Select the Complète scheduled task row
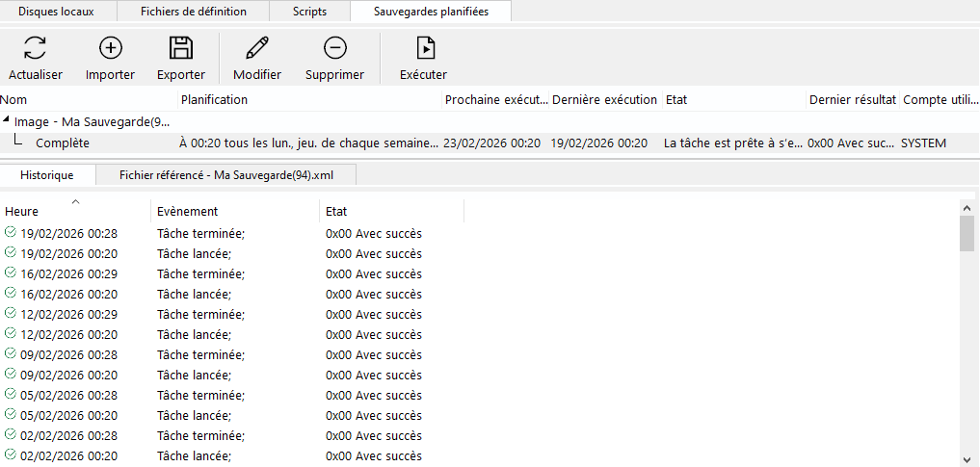 (x=490, y=143)
